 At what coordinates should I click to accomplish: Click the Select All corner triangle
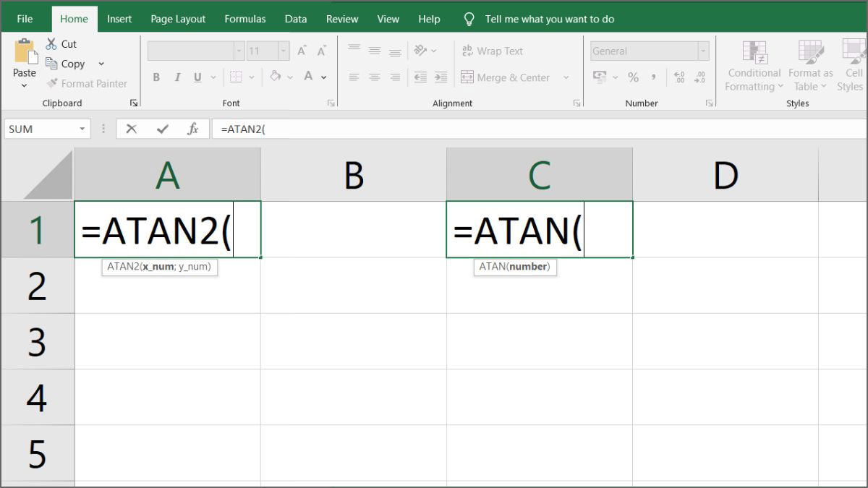tap(49, 176)
